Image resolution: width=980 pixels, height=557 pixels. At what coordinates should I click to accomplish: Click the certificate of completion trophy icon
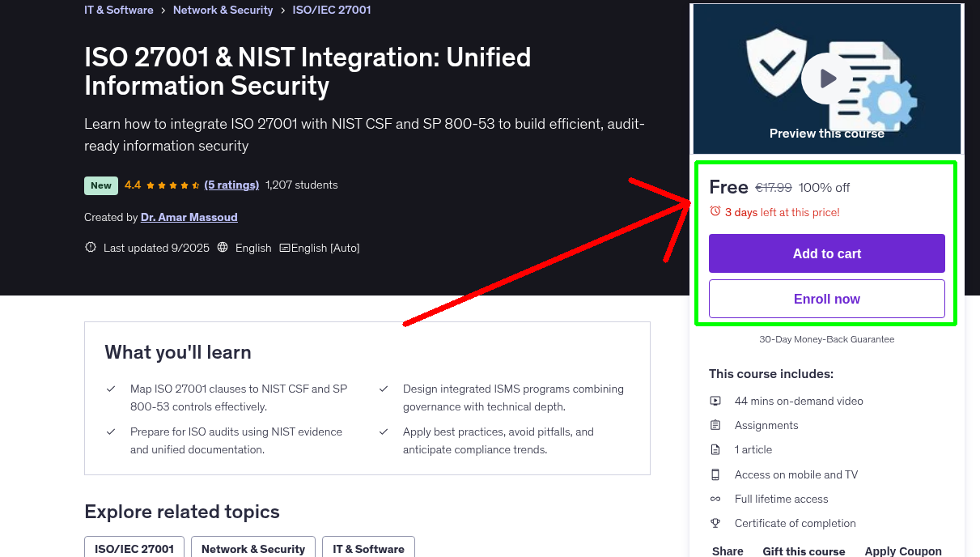pos(715,522)
